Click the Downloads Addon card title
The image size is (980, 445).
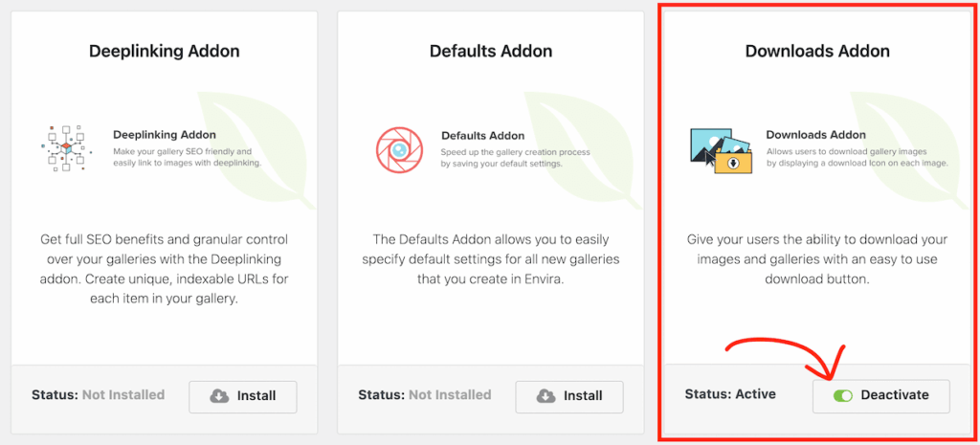(817, 51)
